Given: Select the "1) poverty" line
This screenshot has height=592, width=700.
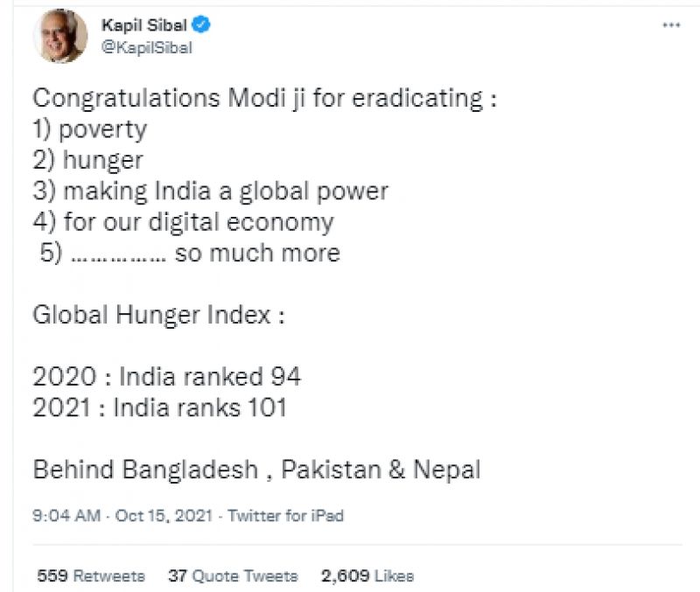Looking at the screenshot, I should tap(90, 129).
